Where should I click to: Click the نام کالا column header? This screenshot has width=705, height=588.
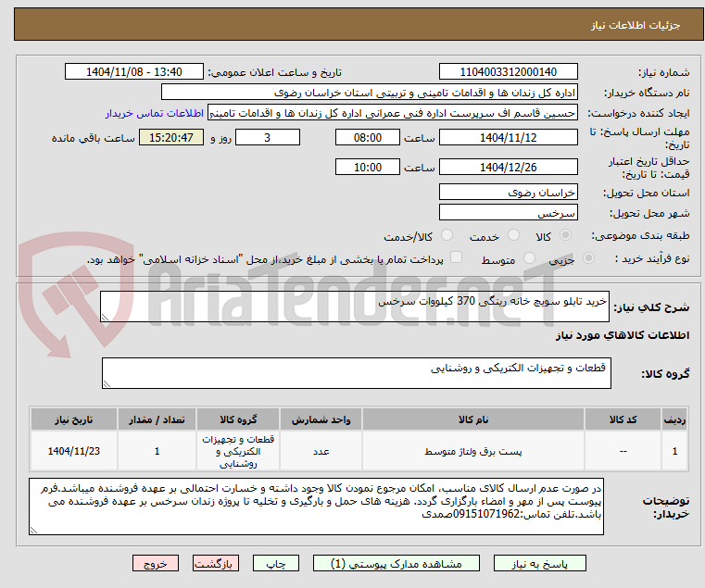pyautogui.click(x=473, y=419)
